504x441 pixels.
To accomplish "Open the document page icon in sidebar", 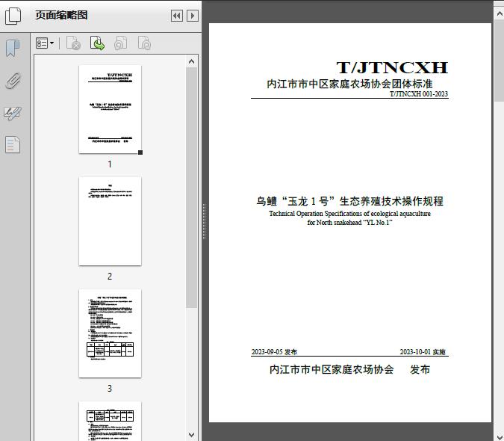I will coord(13,145).
